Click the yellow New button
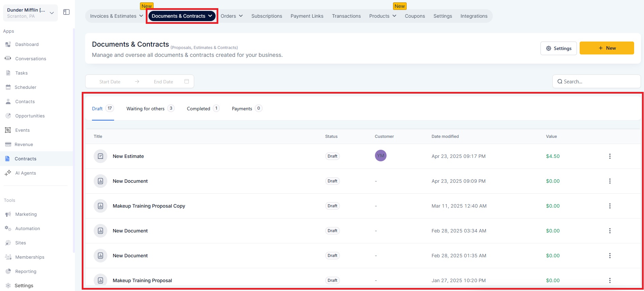This screenshot has height=291, width=644. 607,48
